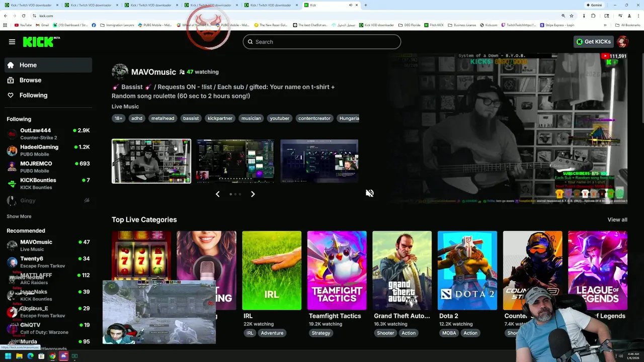Open OutLaw444 channel avatar in Following
The image size is (644, 362).
tap(12, 134)
